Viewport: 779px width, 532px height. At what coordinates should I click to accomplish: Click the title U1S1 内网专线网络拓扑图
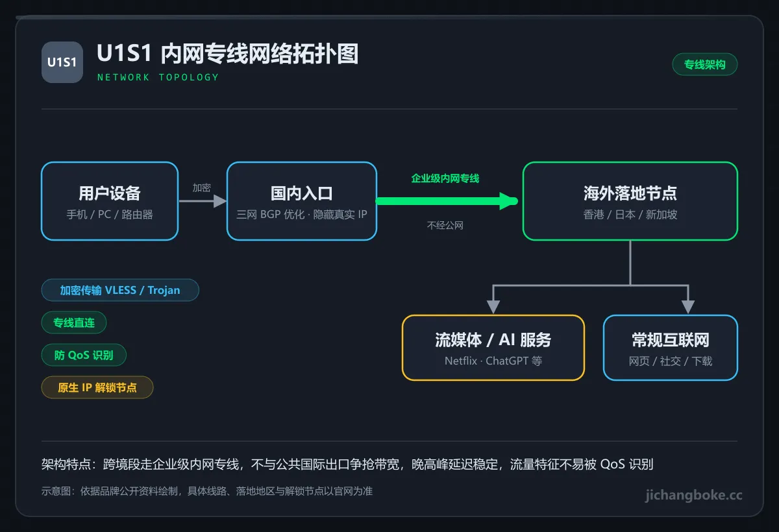coord(227,54)
